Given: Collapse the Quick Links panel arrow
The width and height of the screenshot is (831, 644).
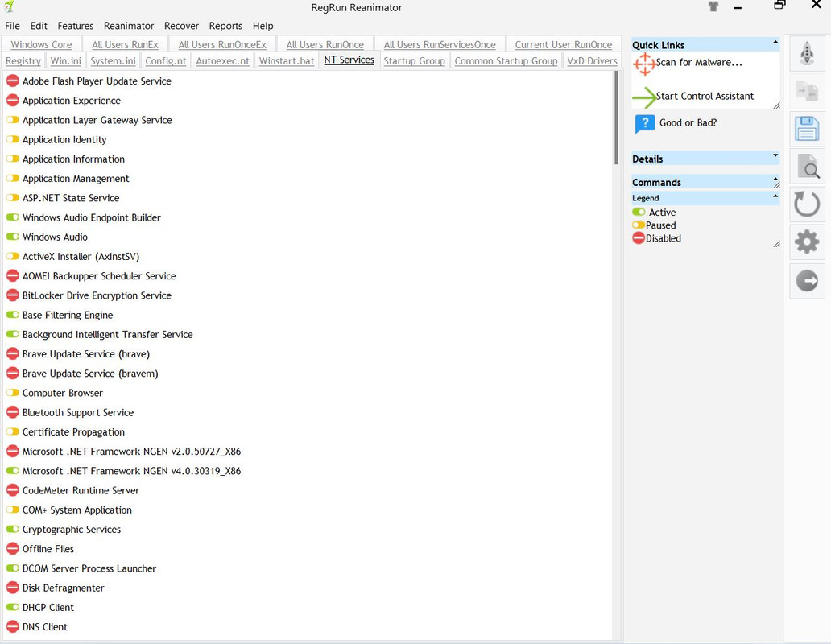Looking at the screenshot, I should click(x=775, y=42).
